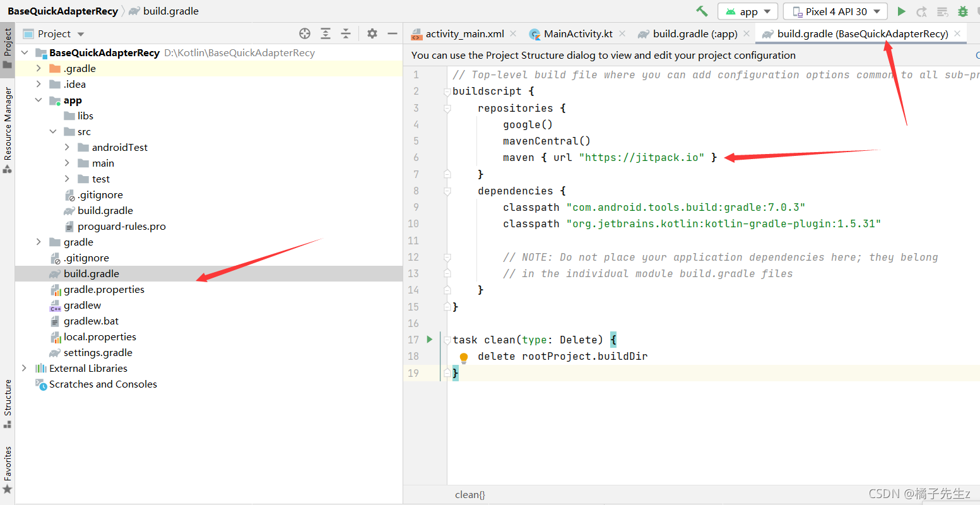Screen dimensions: 980x505
Task: Open the Pixel 4 API 30 device dropdown
Action: click(x=835, y=11)
